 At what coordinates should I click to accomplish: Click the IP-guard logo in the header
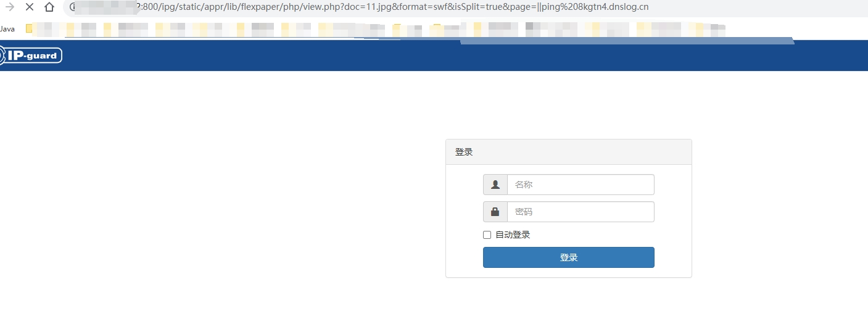click(x=31, y=56)
